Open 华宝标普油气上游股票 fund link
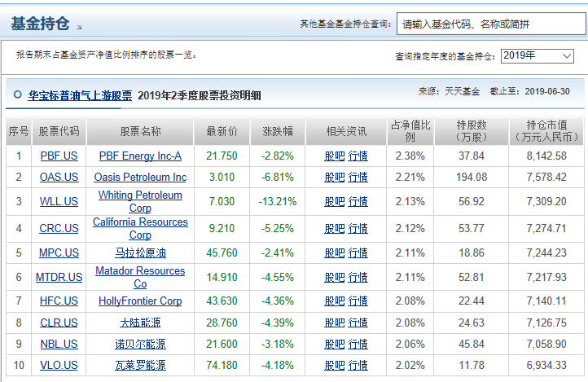 tap(80, 95)
